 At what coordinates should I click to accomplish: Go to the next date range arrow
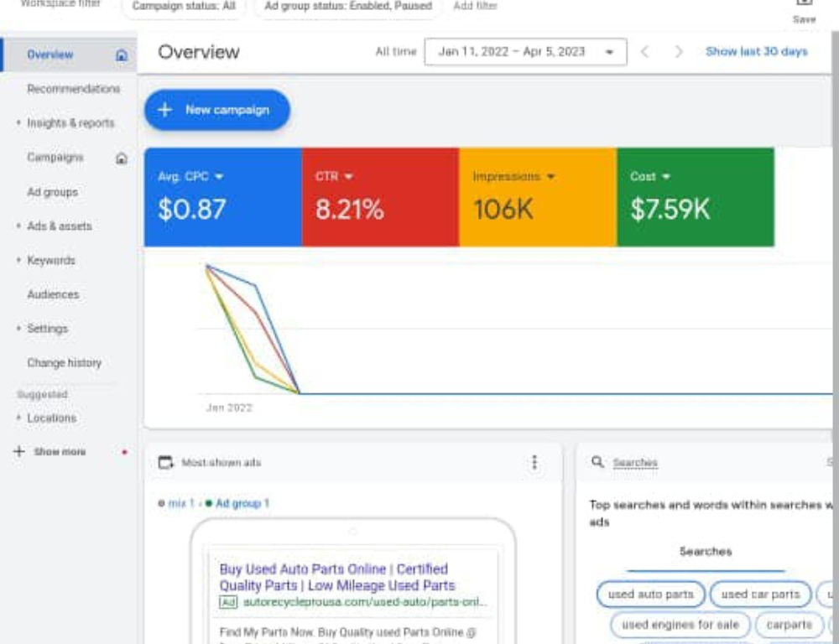pos(679,52)
